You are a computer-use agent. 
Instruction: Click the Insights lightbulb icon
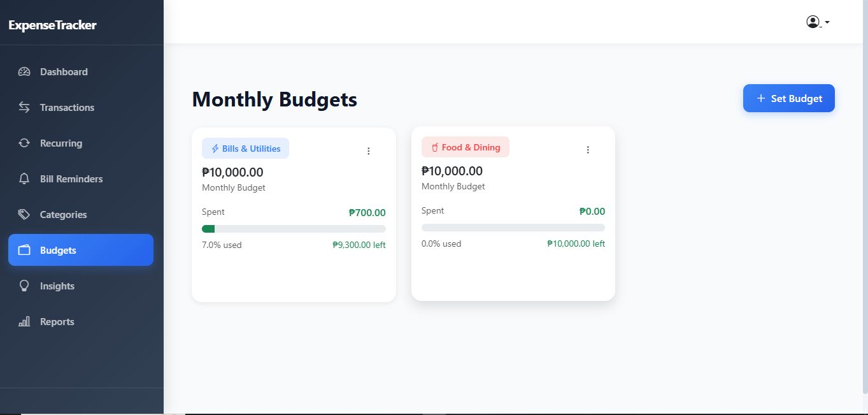24,286
